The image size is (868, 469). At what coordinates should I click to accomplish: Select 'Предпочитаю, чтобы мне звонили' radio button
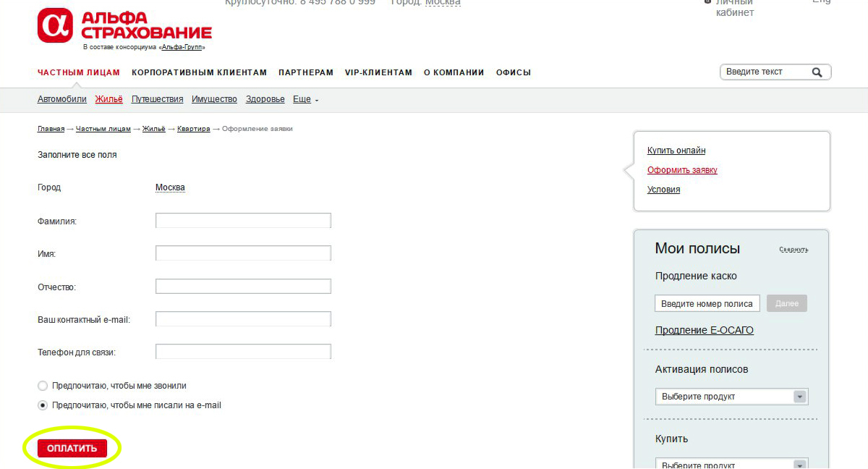(x=43, y=386)
